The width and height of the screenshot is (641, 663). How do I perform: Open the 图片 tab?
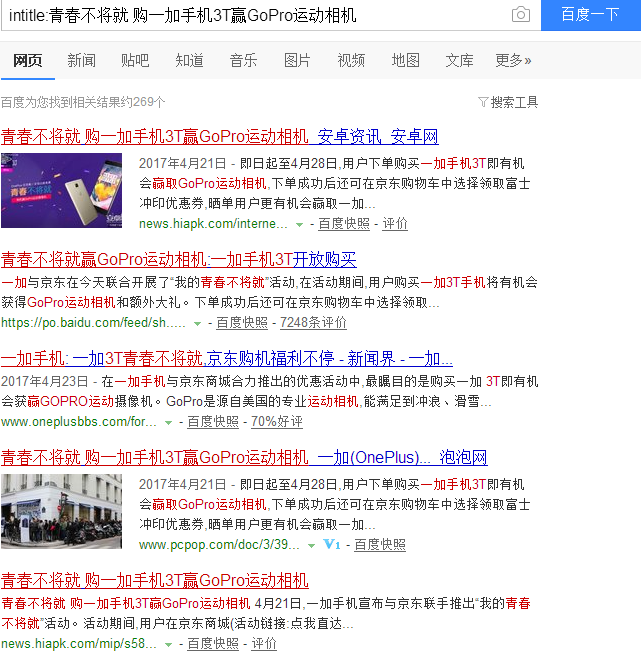tap(297, 60)
